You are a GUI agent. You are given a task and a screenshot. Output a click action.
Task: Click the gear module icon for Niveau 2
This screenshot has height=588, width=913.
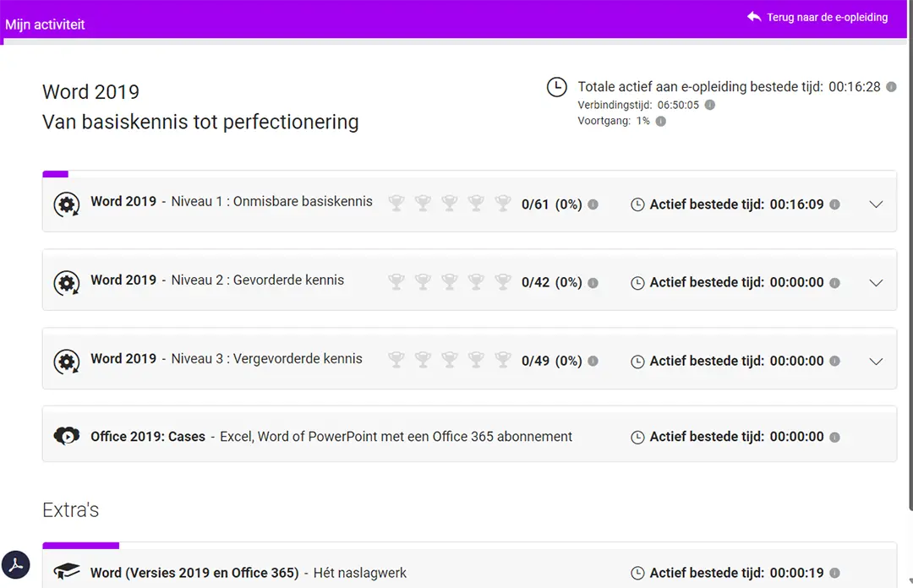coord(67,283)
